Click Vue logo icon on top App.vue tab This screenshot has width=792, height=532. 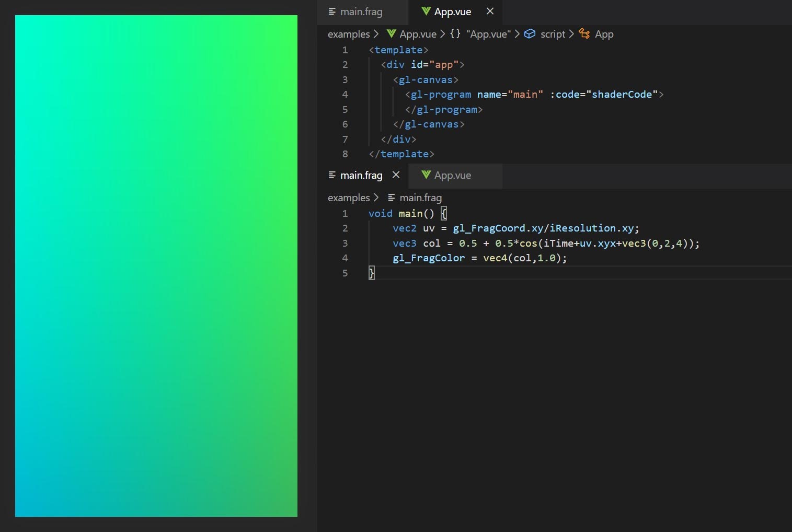(426, 11)
